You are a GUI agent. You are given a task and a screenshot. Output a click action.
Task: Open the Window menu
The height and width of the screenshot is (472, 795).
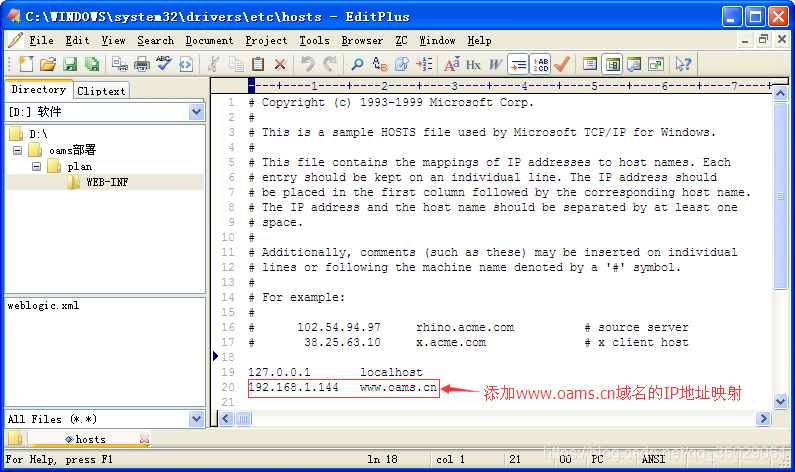click(x=437, y=40)
